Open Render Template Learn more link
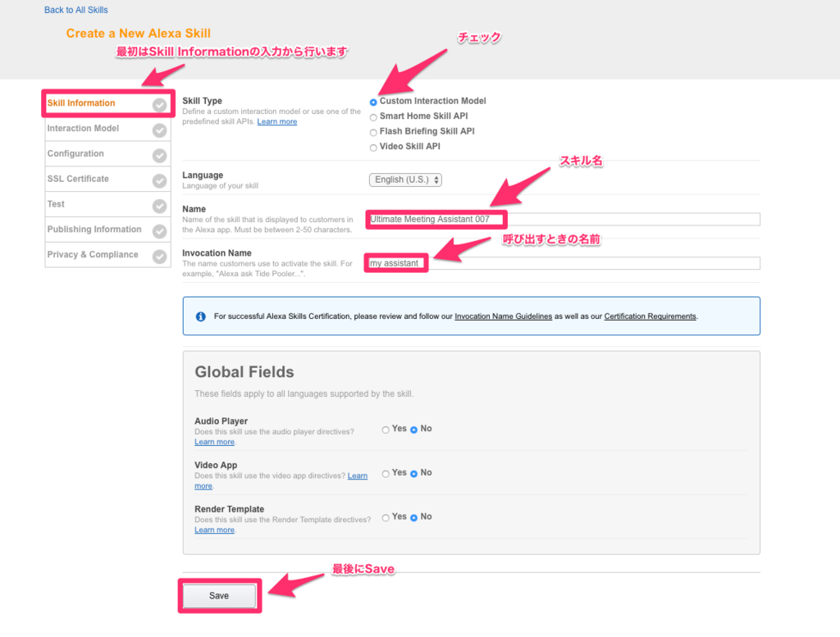 [x=214, y=530]
